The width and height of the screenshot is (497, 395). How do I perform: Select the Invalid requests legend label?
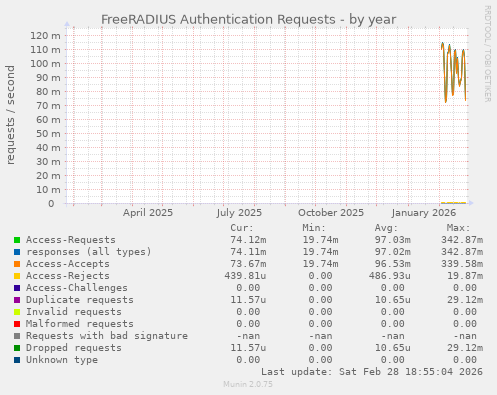tap(74, 312)
